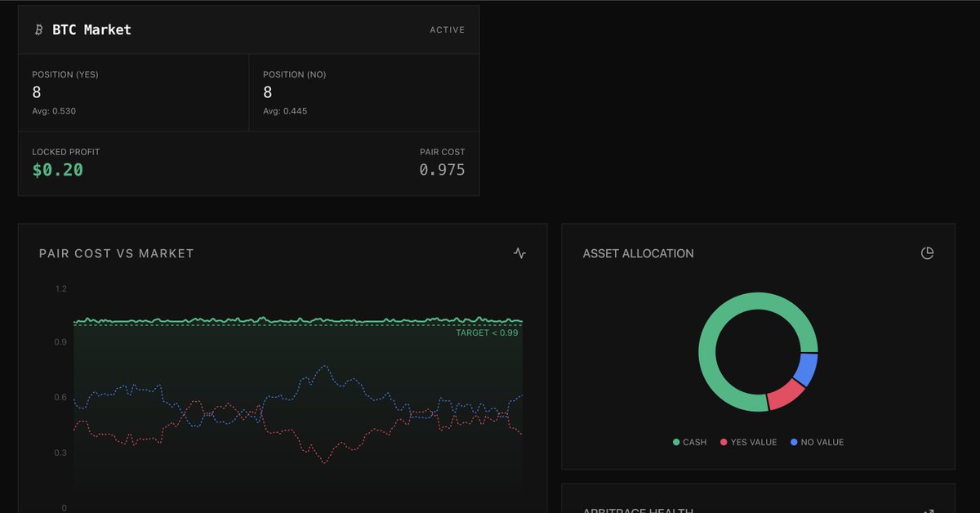The width and height of the screenshot is (980, 513).
Task: Click the TARGET < 0.99 chart label
Action: tap(487, 332)
